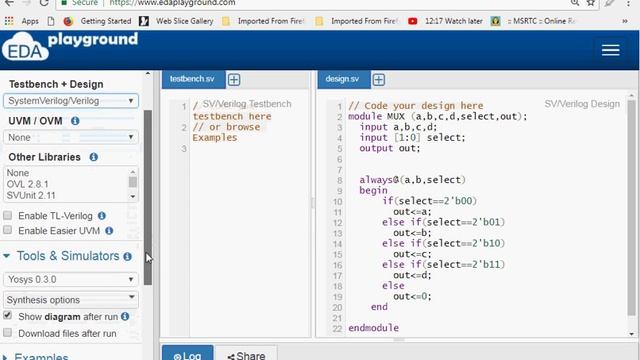Viewport: 640px width, 360px height.
Task: Select OVL 2.8.1 library
Action: [x=27, y=184]
